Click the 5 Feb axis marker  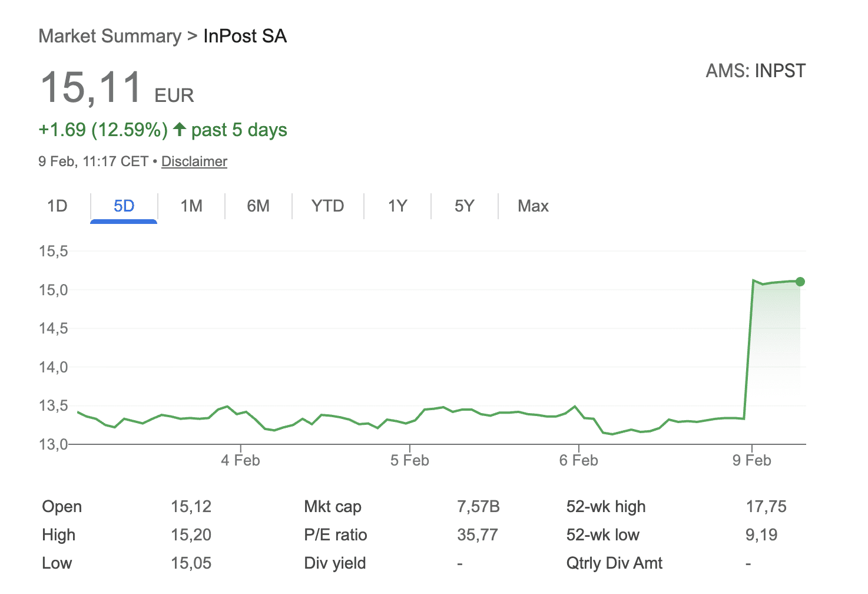click(409, 460)
